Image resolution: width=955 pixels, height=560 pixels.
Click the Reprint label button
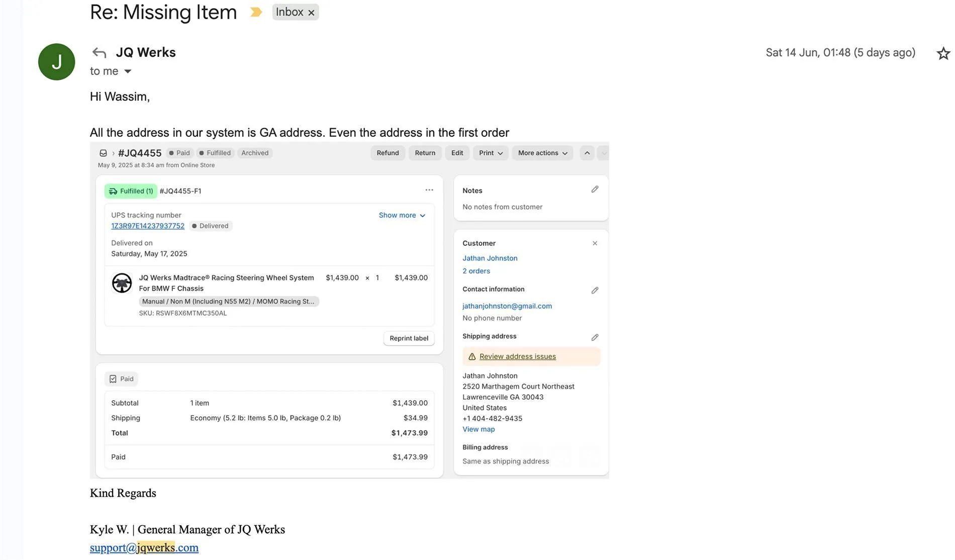(x=409, y=338)
